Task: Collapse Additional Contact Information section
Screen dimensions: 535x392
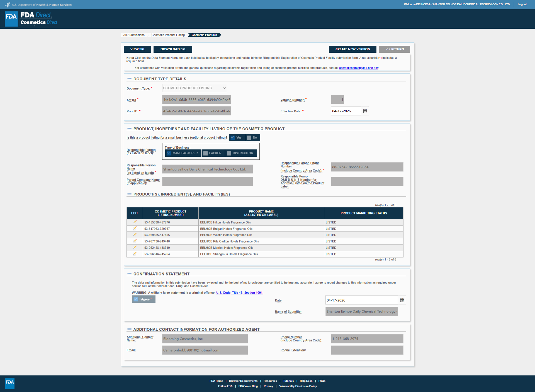Action: [x=129, y=329]
